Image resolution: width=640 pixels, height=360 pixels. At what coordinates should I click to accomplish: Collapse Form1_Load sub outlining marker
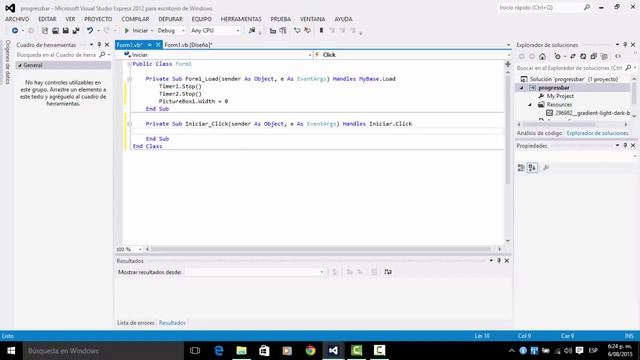coord(129,79)
